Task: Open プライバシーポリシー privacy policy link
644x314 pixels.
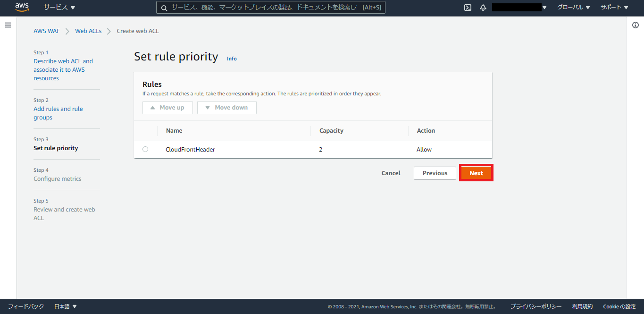Action: tap(536, 306)
